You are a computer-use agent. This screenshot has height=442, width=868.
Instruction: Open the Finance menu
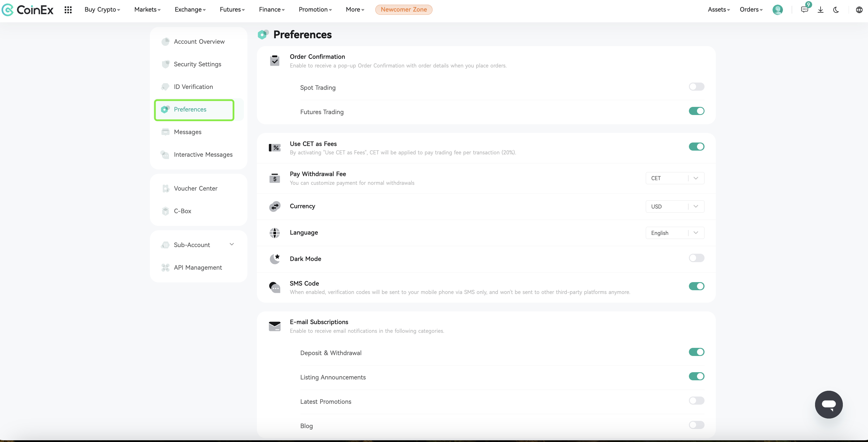click(272, 10)
